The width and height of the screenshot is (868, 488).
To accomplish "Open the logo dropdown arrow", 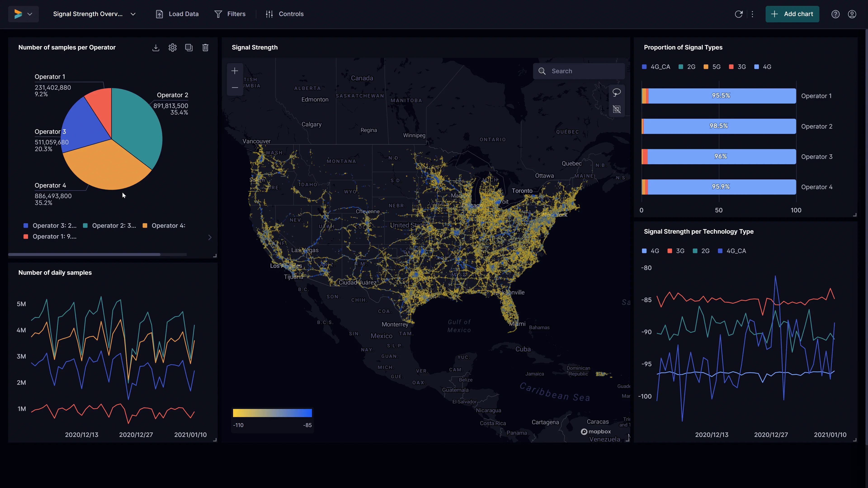I will click(30, 14).
